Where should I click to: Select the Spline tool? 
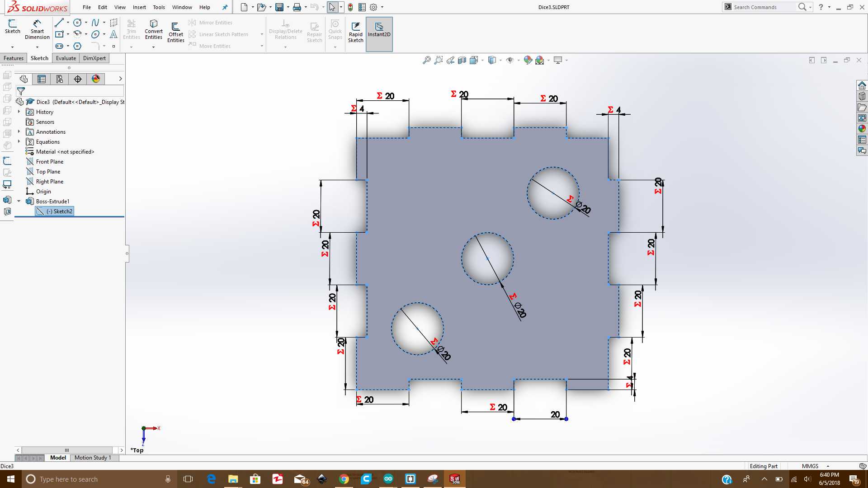(95, 23)
